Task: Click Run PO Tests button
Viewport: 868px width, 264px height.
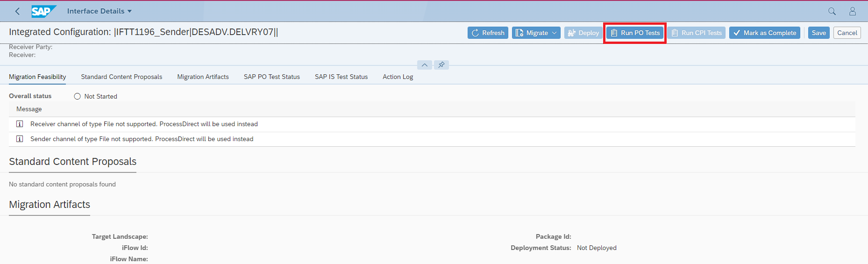Action: click(635, 33)
